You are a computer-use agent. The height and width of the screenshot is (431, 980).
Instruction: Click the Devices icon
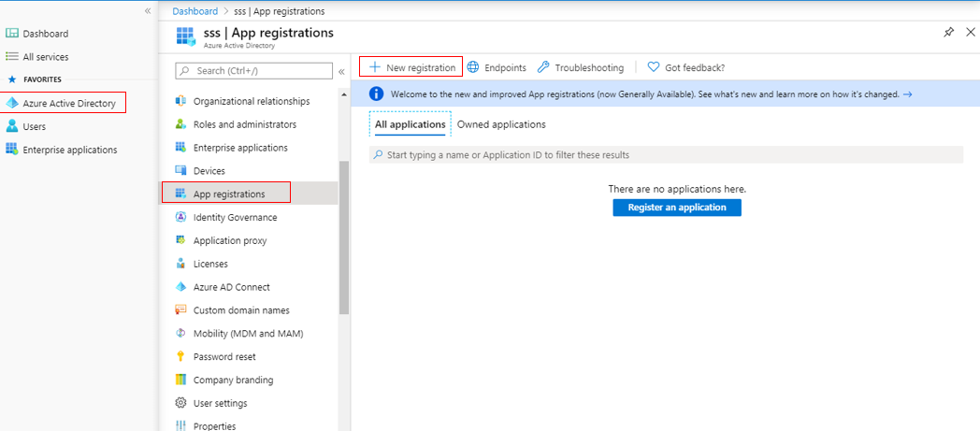pos(181,170)
